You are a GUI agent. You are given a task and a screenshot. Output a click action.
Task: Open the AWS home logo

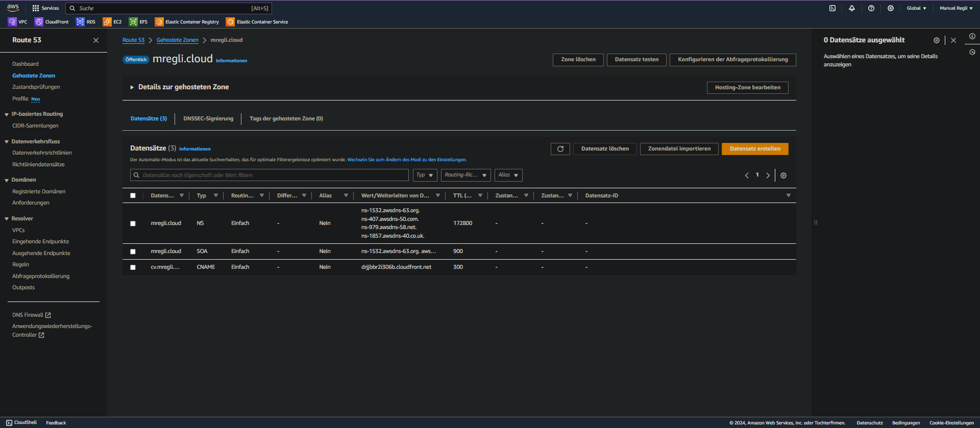pos(13,8)
